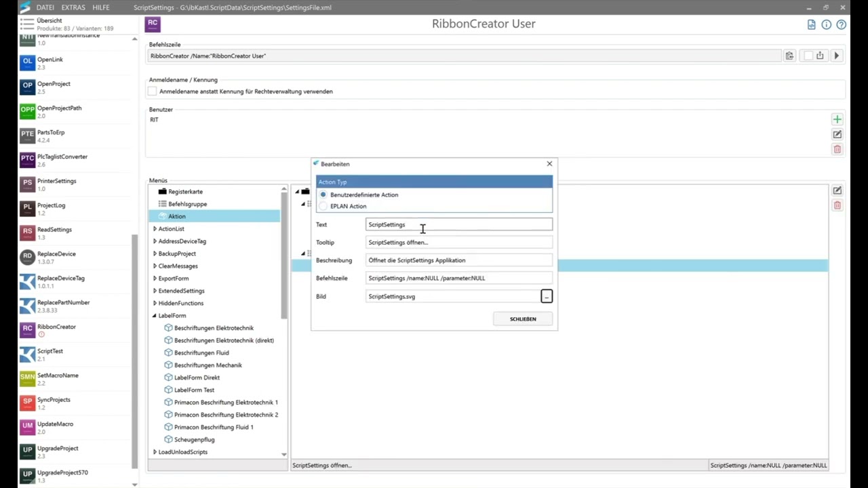868x488 pixels.
Task: Close the Bearbeiten dialog with X
Action: [549, 163]
